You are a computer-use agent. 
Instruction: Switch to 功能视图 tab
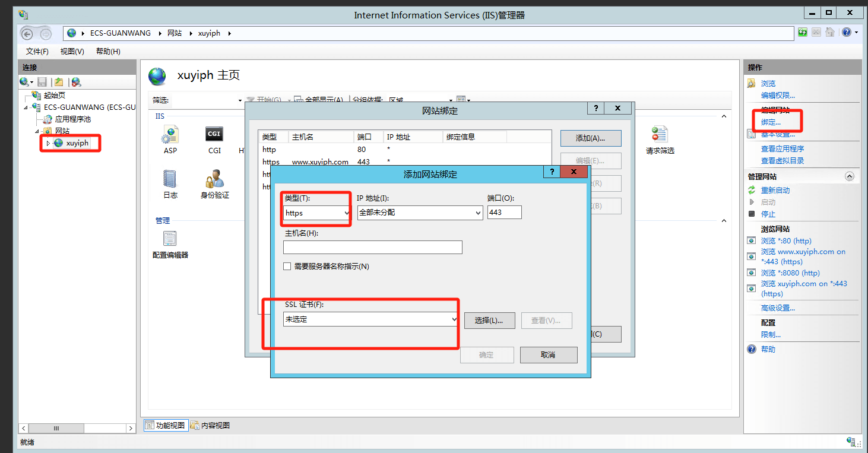point(166,425)
